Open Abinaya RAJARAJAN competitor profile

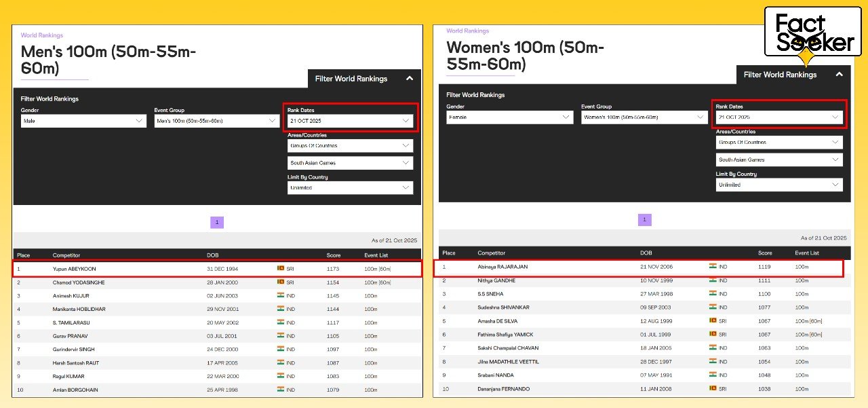coord(502,267)
